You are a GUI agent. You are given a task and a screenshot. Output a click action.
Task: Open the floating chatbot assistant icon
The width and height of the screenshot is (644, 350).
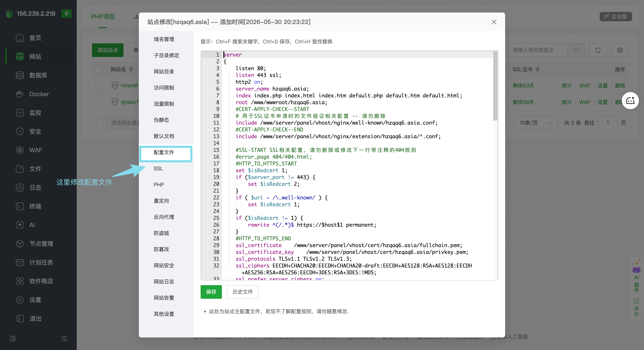click(x=630, y=101)
